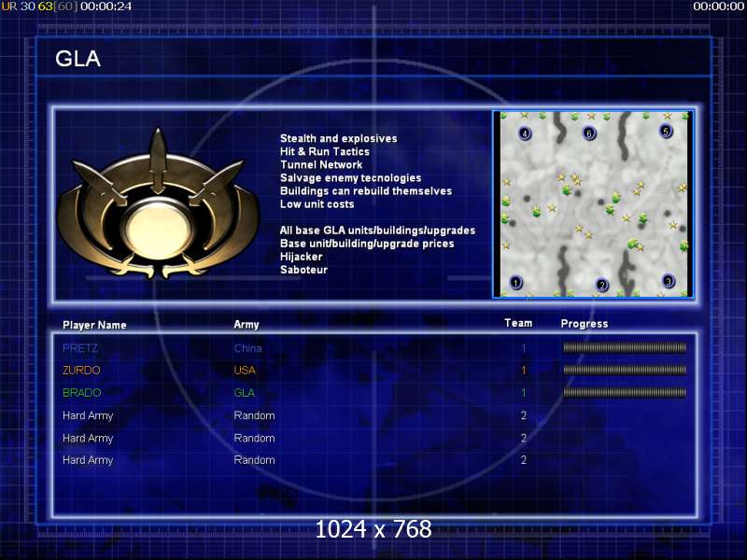Select the 'Hit & Run Tactics' line
This screenshot has height=560, width=747.
click(x=324, y=151)
